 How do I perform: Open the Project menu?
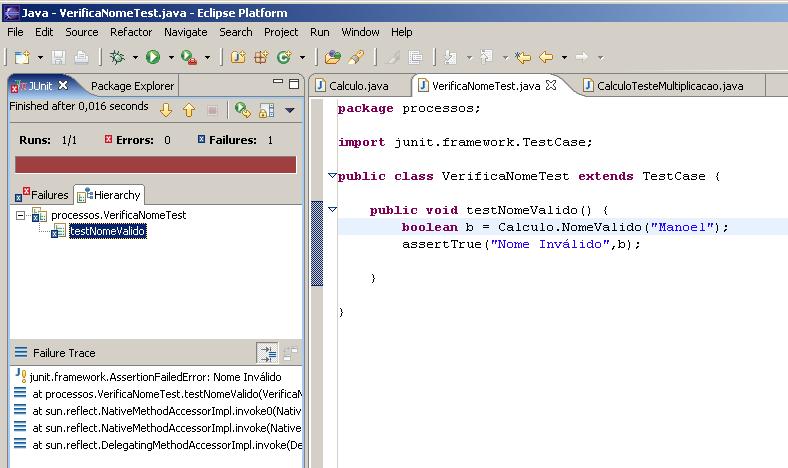point(281,32)
